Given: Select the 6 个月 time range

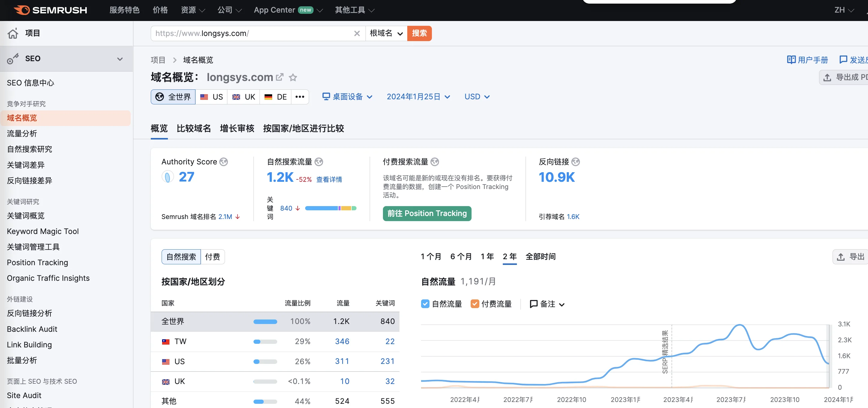Looking at the screenshot, I should pyautogui.click(x=461, y=256).
